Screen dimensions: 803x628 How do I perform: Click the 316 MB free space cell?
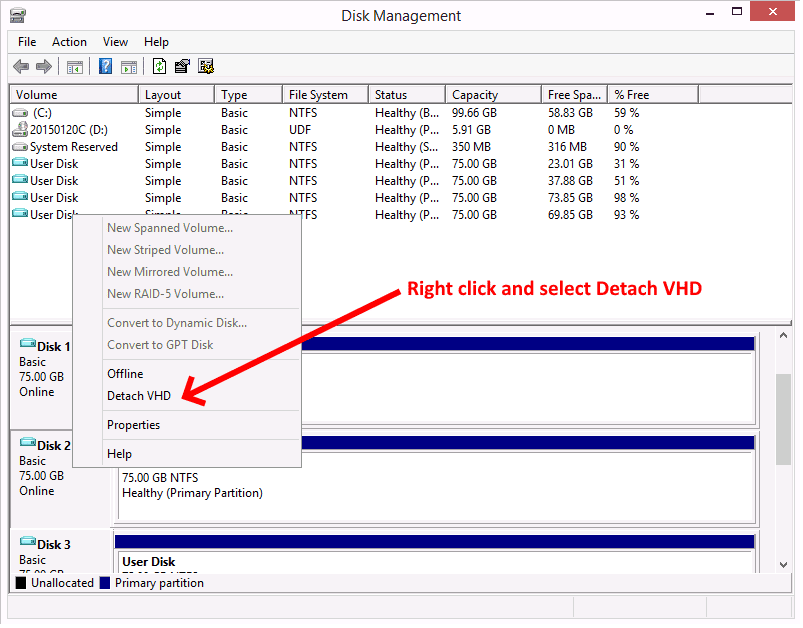(567, 147)
